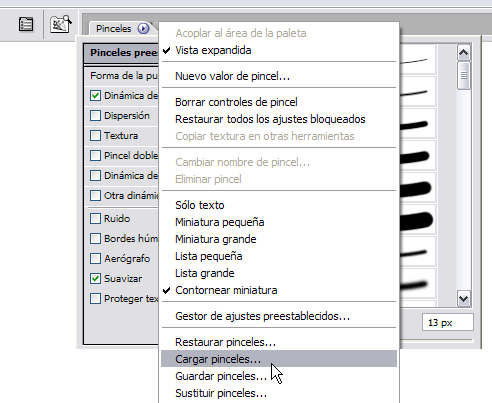The height and width of the screenshot is (403, 492).
Task: Select Miniatura grande view option
Action: [x=279, y=239]
